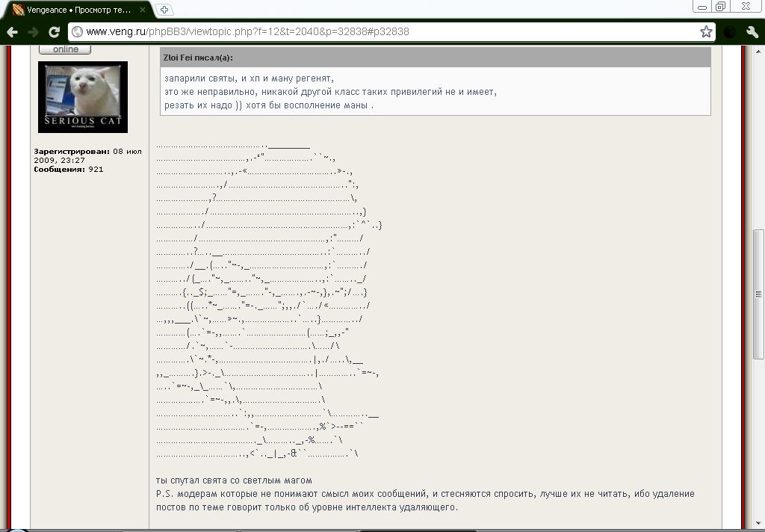The width and height of the screenshot is (765, 532).
Task: Click the browser forward arrow
Action: 33,32
